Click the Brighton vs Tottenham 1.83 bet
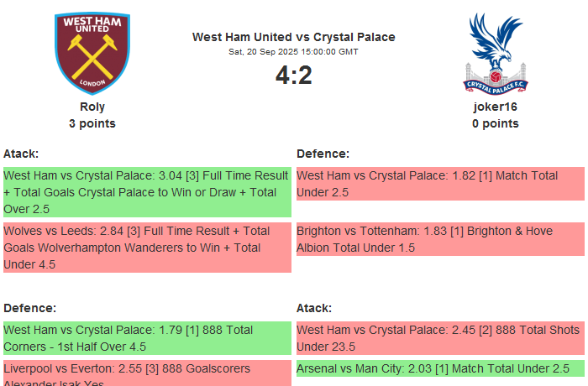Image resolution: width=588 pixels, height=386 pixels. [x=440, y=239]
